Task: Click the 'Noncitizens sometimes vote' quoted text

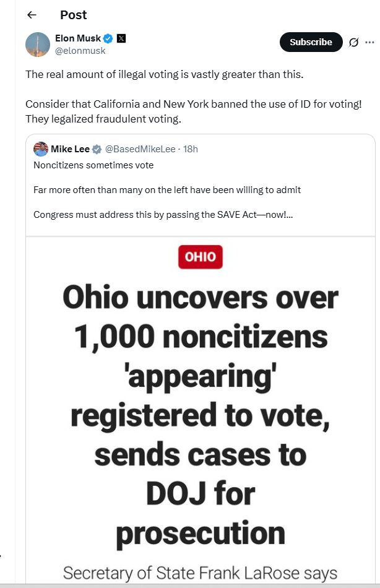Action: (93, 165)
